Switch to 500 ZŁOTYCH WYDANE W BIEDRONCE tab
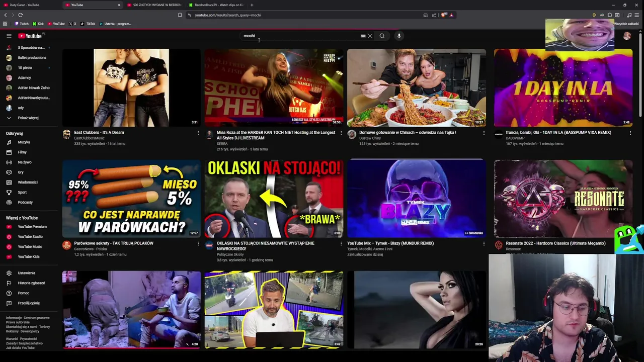This screenshot has height=362, width=644. tap(153, 5)
